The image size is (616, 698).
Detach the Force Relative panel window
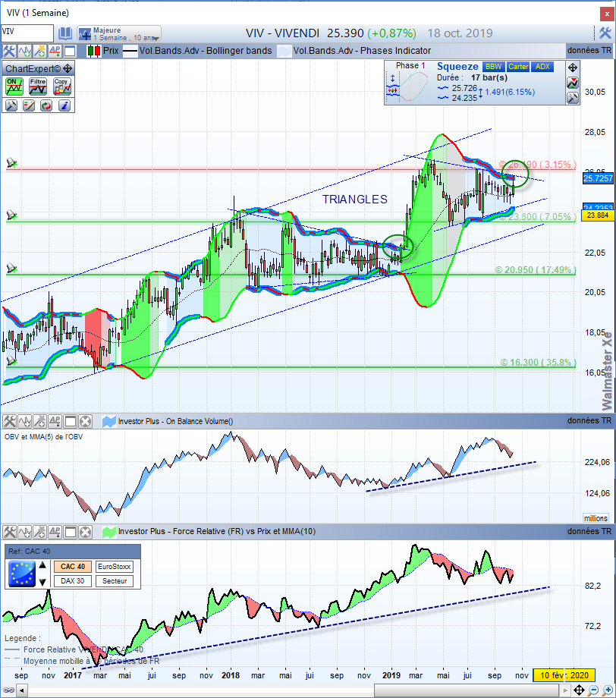click(x=71, y=532)
